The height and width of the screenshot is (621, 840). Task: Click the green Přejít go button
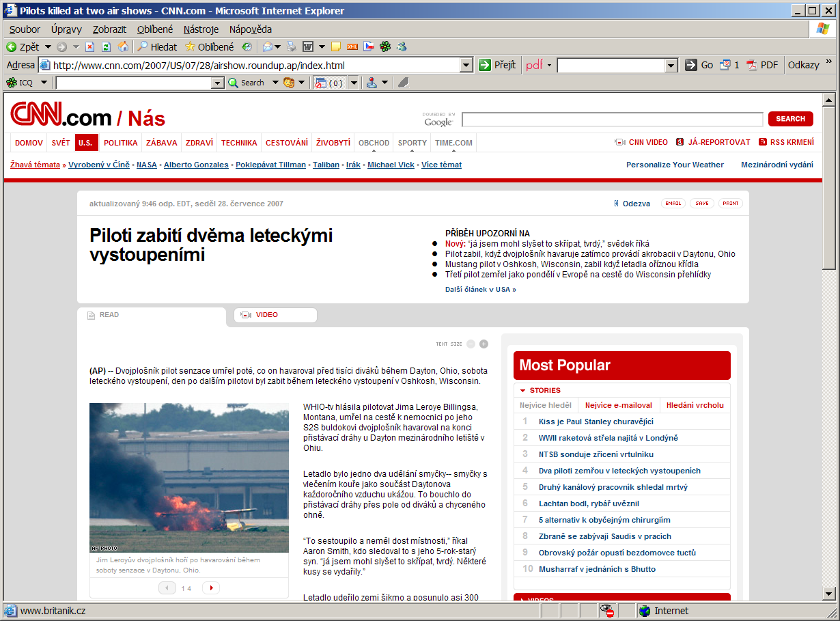(497, 65)
